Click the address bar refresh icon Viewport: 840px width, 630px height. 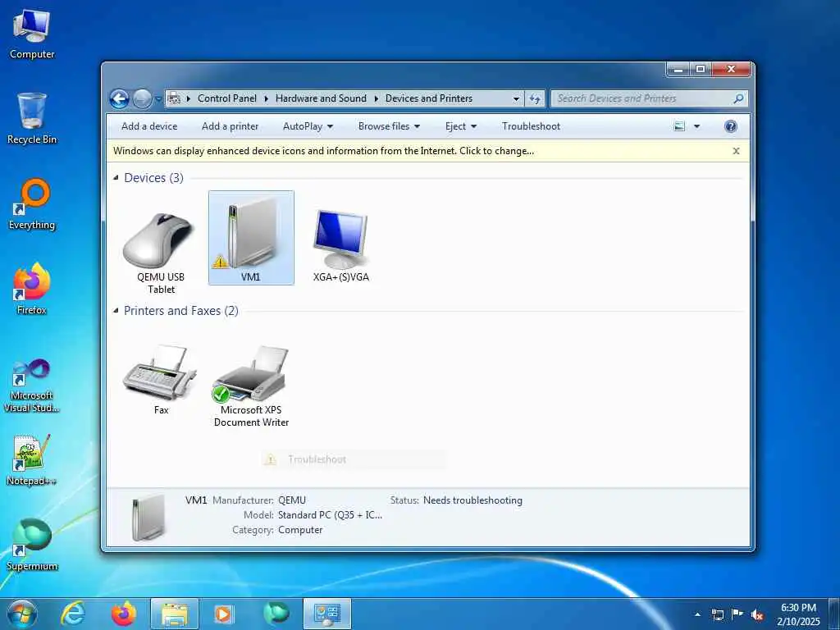(535, 98)
